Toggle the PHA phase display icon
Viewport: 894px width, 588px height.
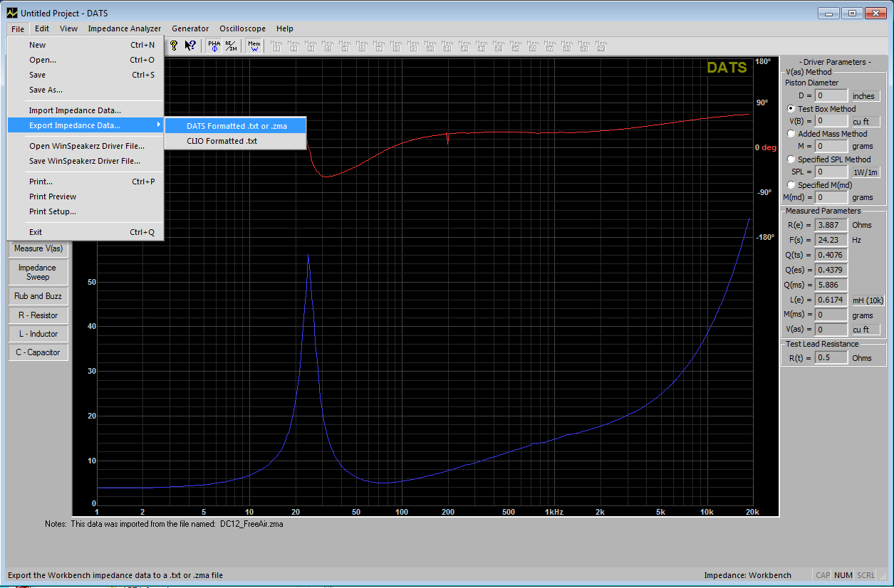tap(214, 46)
